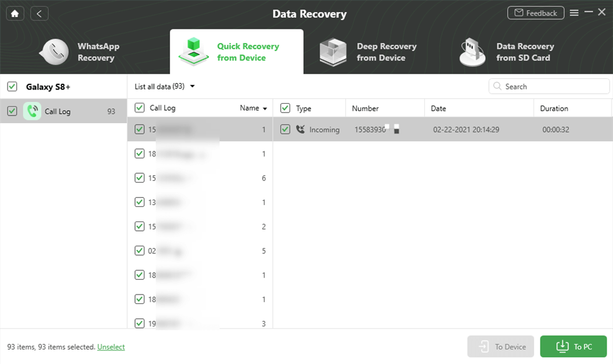Click the Feedback button
The width and height of the screenshot is (613, 364).
pyautogui.click(x=535, y=13)
